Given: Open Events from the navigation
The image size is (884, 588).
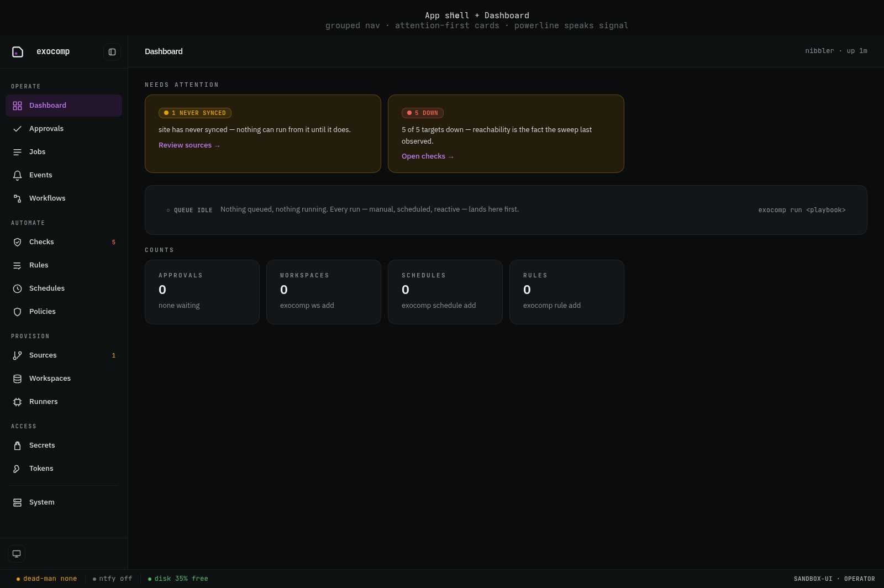Looking at the screenshot, I should 64,175.
